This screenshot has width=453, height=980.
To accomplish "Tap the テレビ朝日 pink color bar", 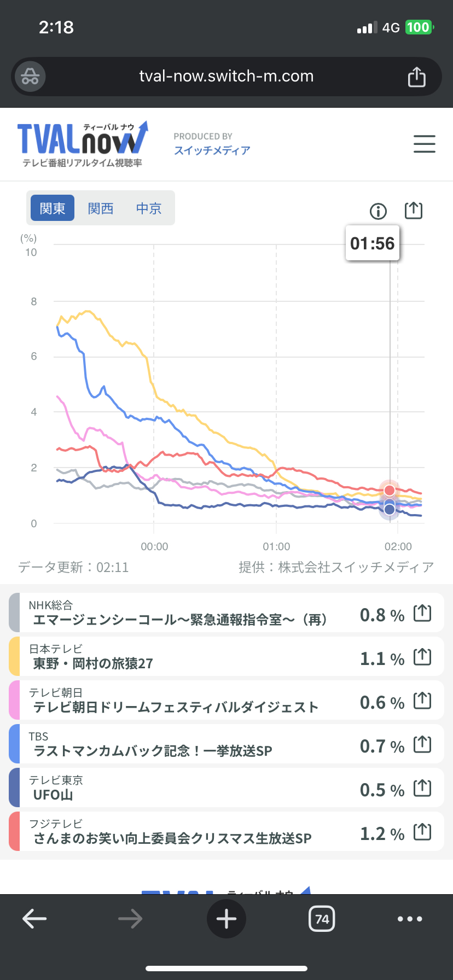I will (x=15, y=700).
